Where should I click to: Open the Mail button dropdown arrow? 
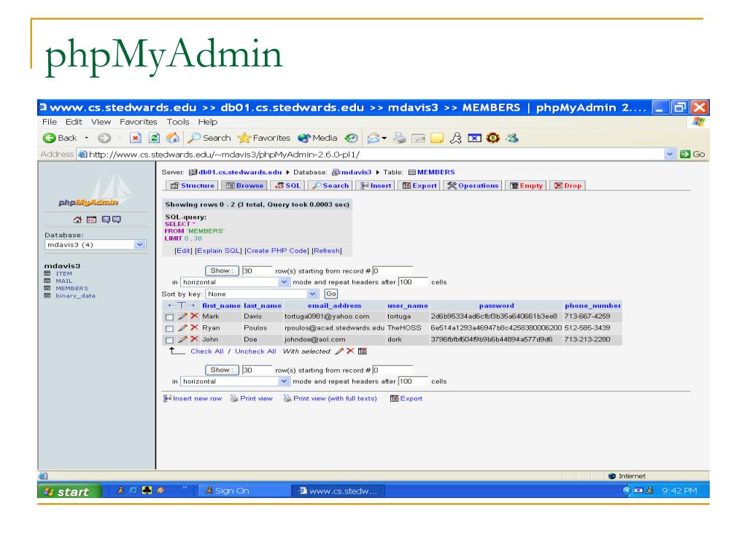(x=384, y=138)
